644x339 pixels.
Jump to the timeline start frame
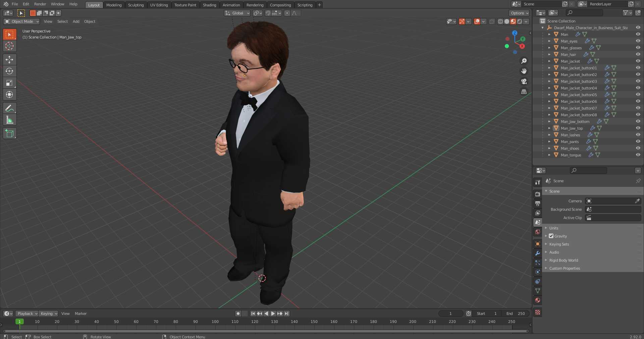[x=253, y=314]
